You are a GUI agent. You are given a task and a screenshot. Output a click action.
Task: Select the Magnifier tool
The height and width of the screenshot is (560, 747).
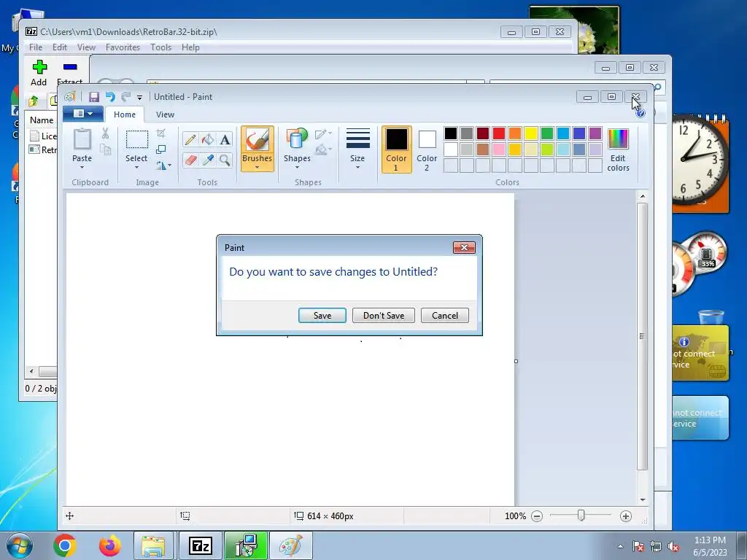click(225, 160)
